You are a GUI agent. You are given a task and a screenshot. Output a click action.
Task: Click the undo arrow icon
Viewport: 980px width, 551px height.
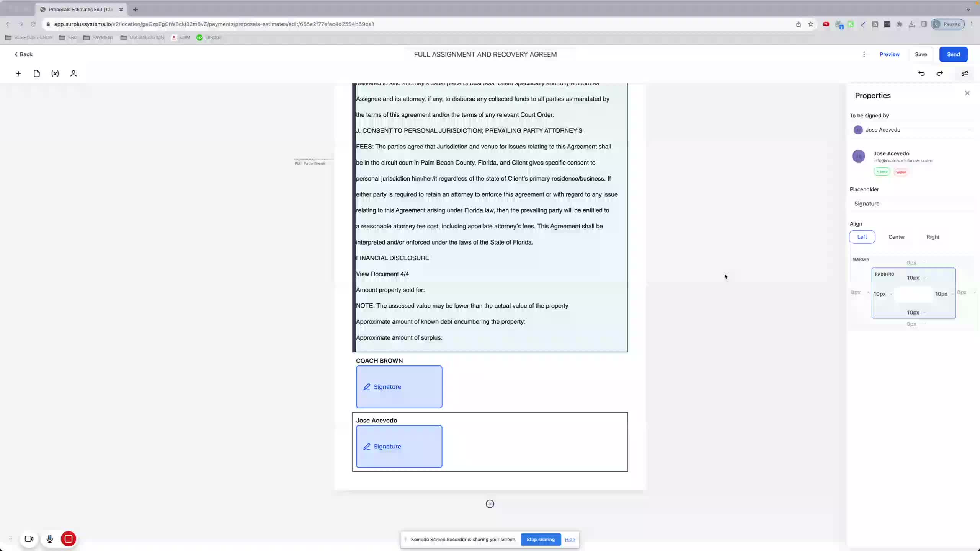(x=921, y=73)
